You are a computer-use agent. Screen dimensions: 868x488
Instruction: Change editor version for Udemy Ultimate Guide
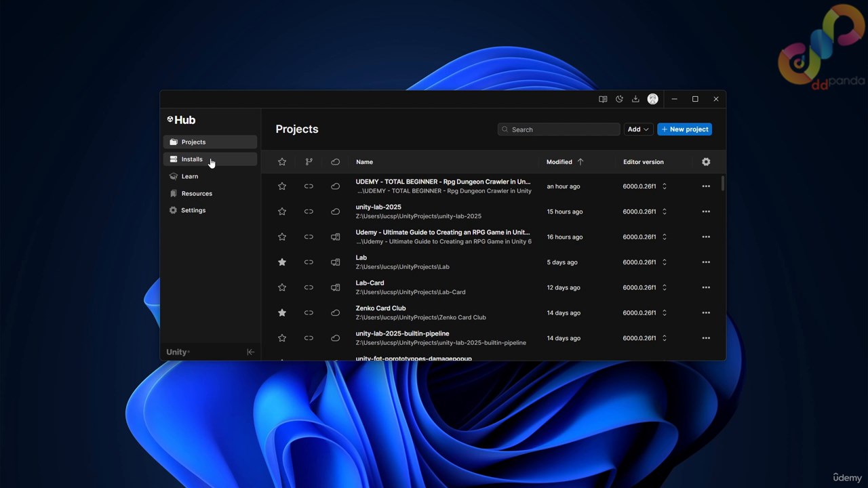click(x=664, y=237)
